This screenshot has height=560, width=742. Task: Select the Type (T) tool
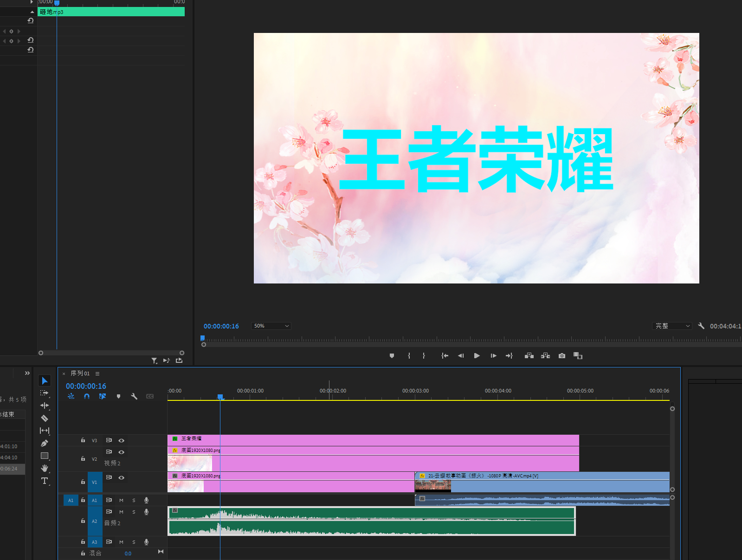pyautogui.click(x=45, y=481)
